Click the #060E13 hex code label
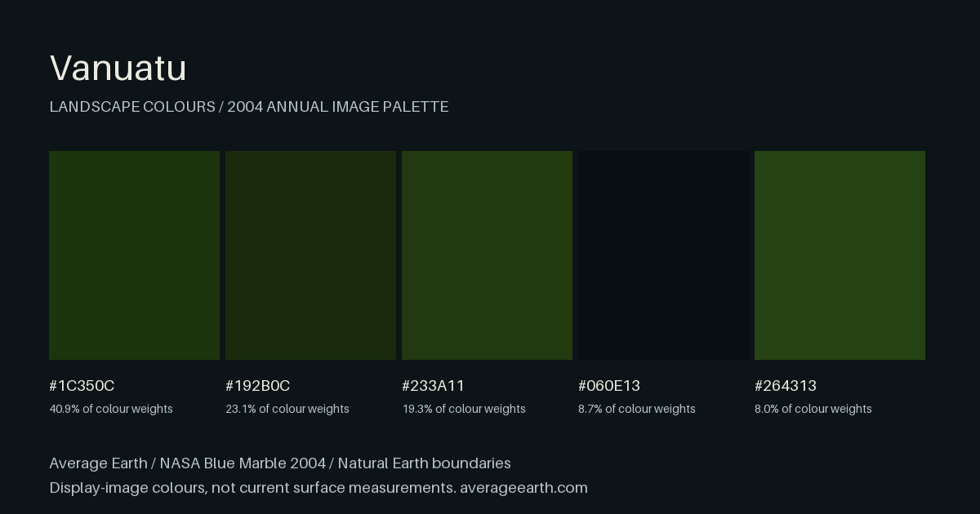Image resolution: width=980 pixels, height=514 pixels. point(609,386)
